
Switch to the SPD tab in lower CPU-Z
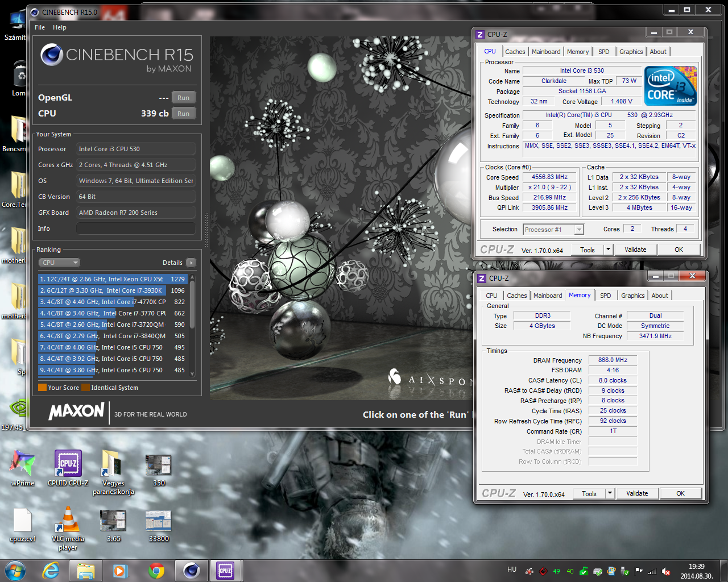tap(606, 296)
